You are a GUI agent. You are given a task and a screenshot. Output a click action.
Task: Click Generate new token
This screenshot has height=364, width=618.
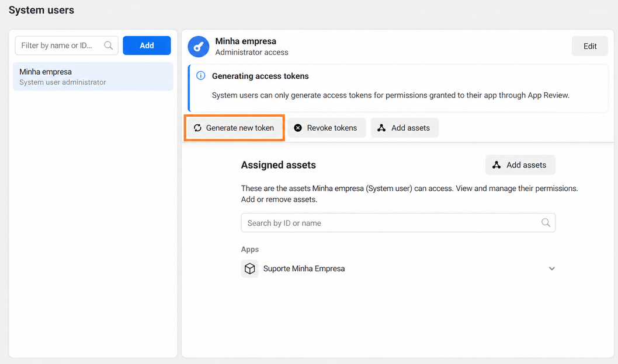click(234, 128)
